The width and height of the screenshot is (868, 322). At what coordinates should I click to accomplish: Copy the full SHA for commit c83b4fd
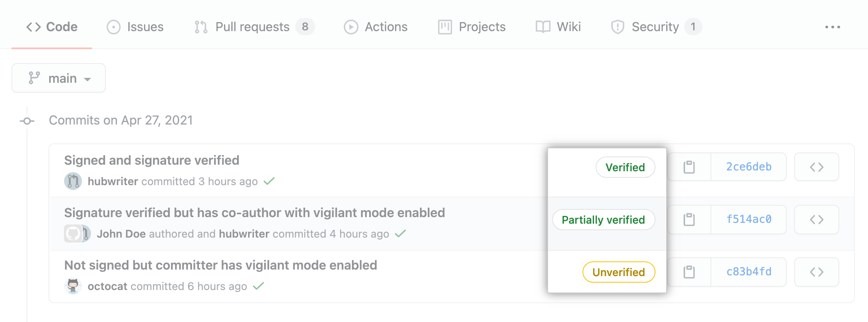(x=689, y=272)
